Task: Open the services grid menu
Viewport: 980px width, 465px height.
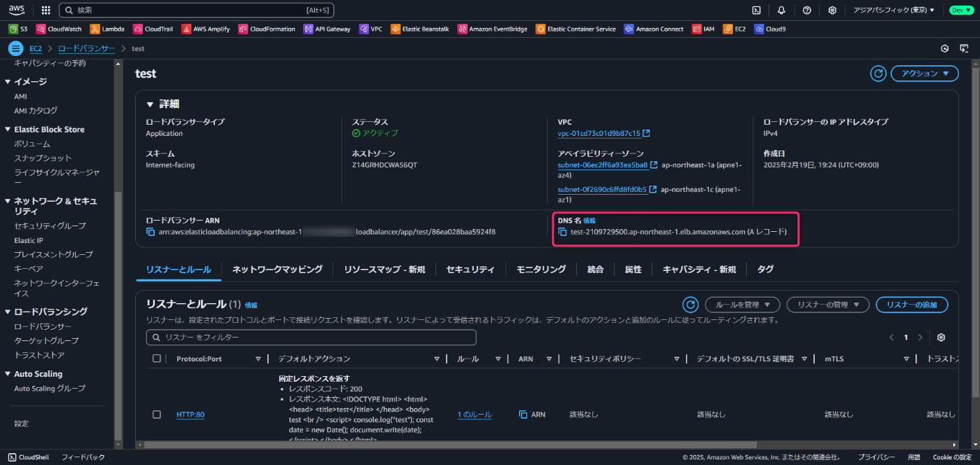Action: click(x=45, y=10)
